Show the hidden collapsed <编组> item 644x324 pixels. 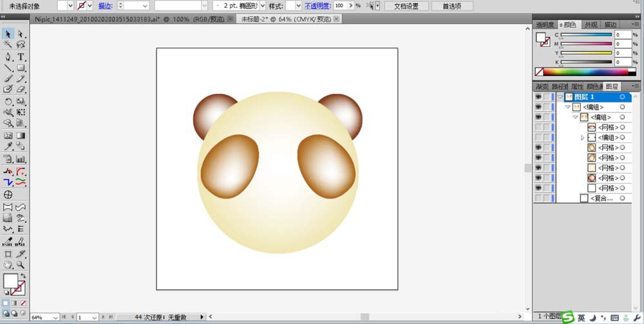coord(538,138)
